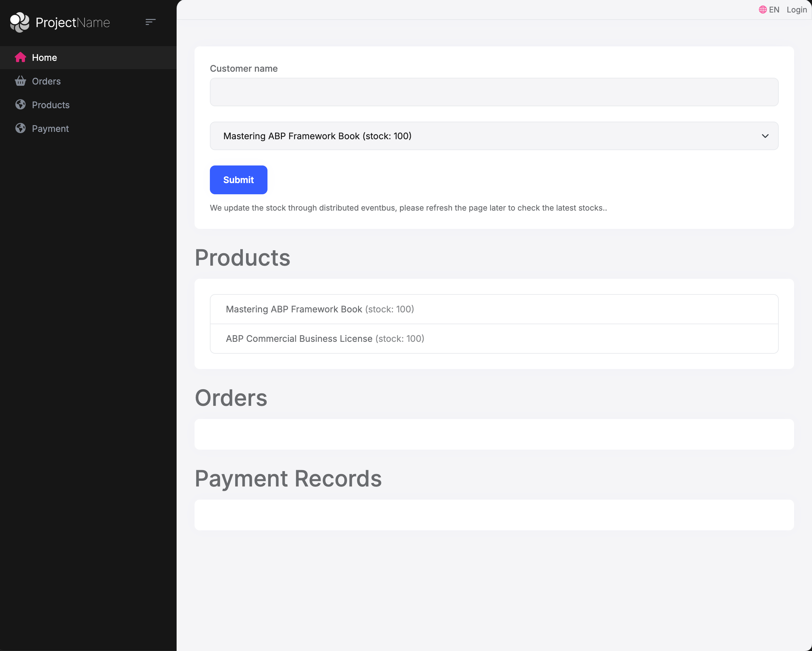
Task: Navigate to the Products menu entry
Action: coord(51,105)
